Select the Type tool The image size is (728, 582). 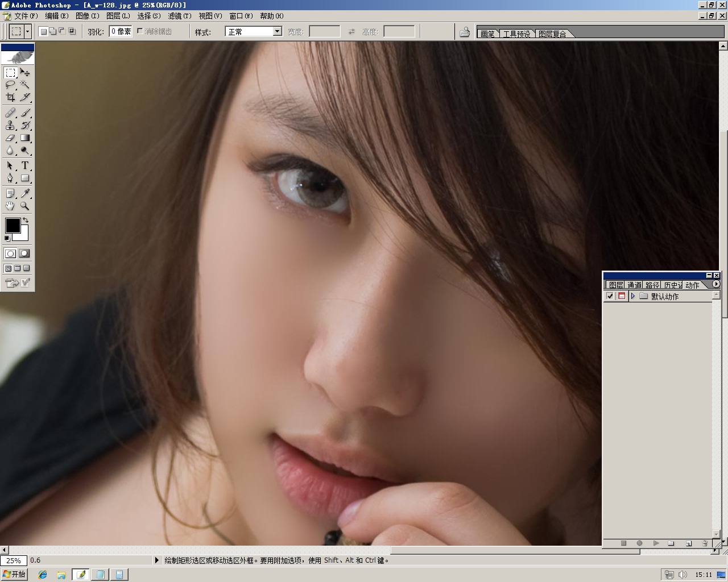25,166
